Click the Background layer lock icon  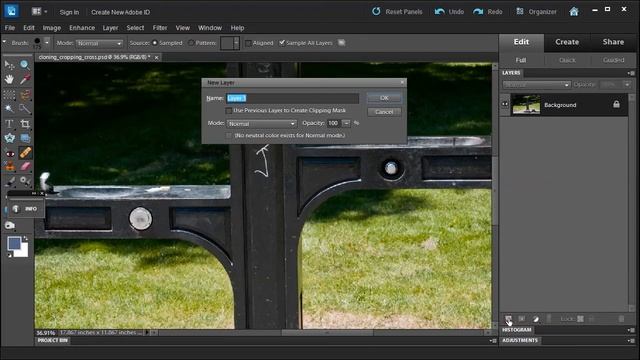[x=616, y=104]
